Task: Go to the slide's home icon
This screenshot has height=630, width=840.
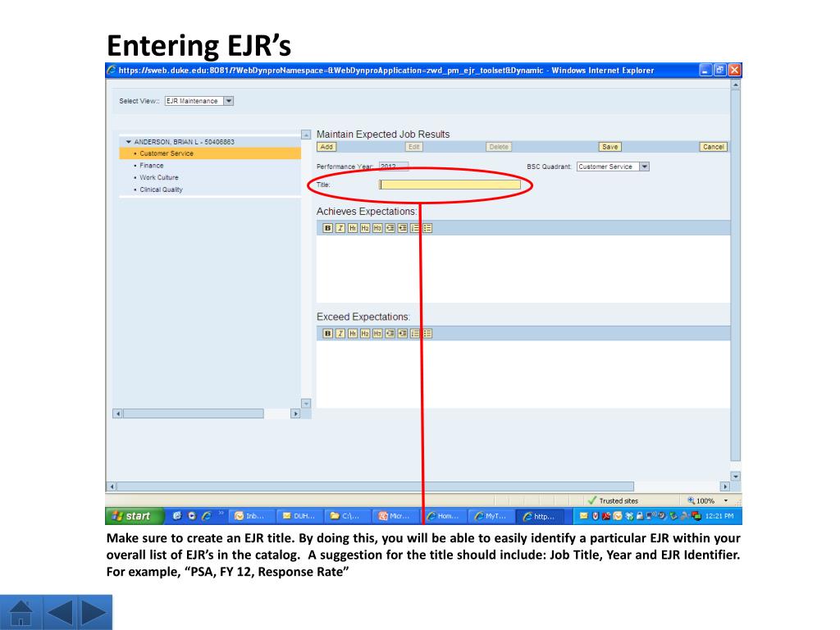Action: pos(21,612)
